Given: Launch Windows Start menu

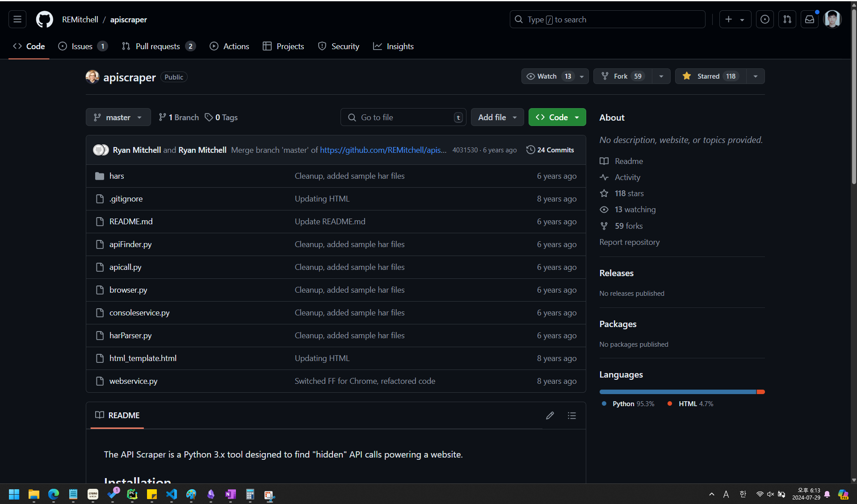Looking at the screenshot, I should tap(14, 494).
